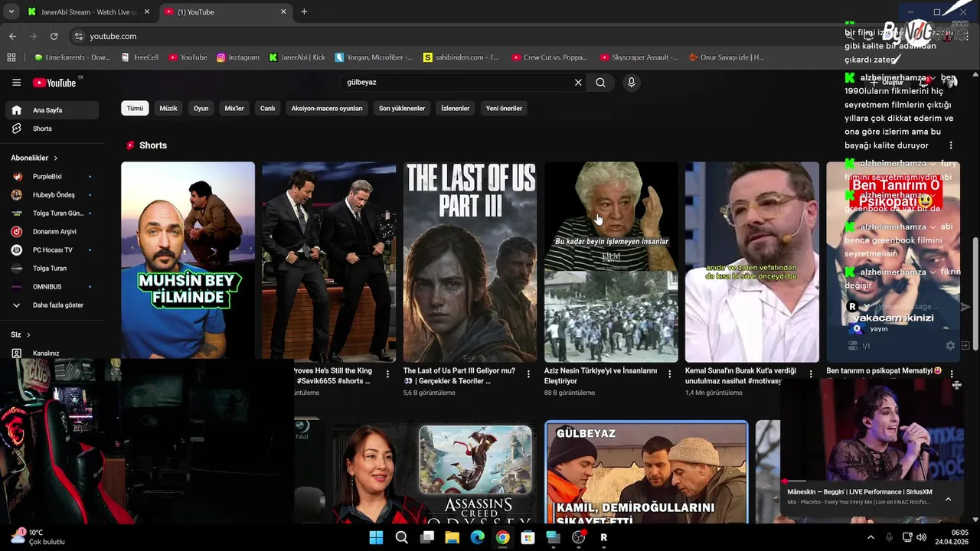
Task: Open the chat overlay settings gear icon
Action: tap(950, 346)
